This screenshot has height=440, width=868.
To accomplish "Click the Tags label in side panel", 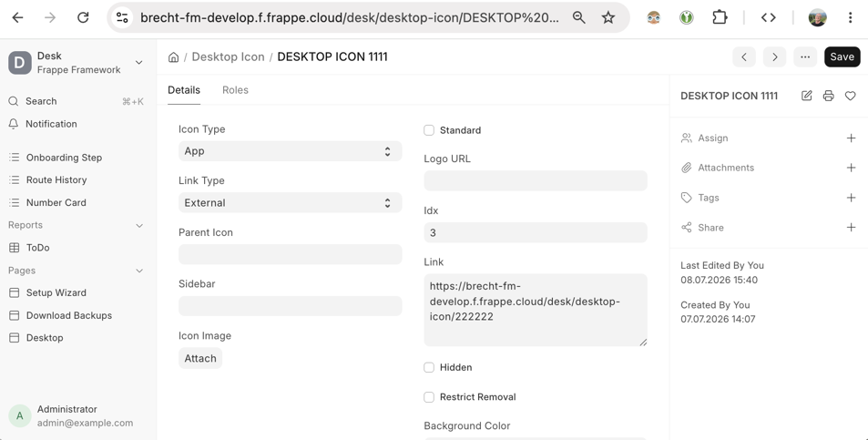I will 709,198.
